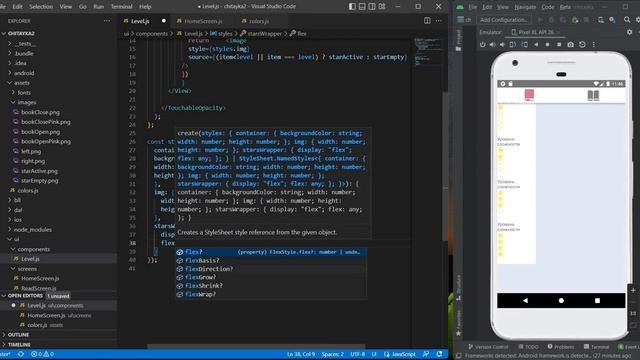Click emulator toolbar Back triangle icon
This screenshot has height=360, width=640.
click(x=536, y=44)
